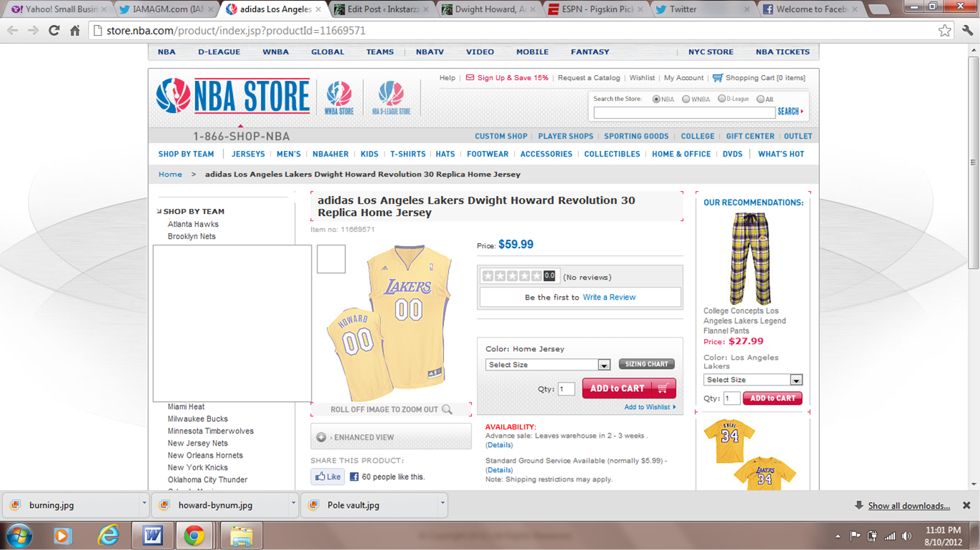
Task: Click the WNBA Store logo
Action: [x=339, y=97]
